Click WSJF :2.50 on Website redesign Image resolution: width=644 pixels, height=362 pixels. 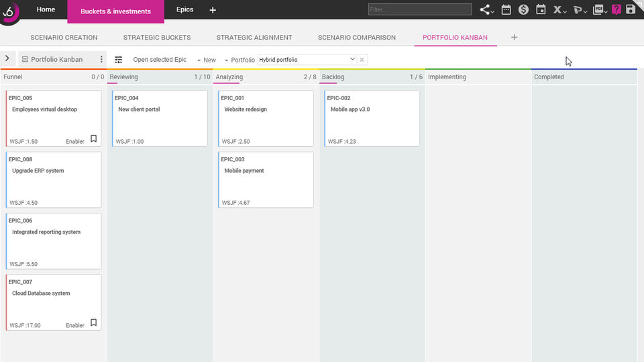(235, 142)
